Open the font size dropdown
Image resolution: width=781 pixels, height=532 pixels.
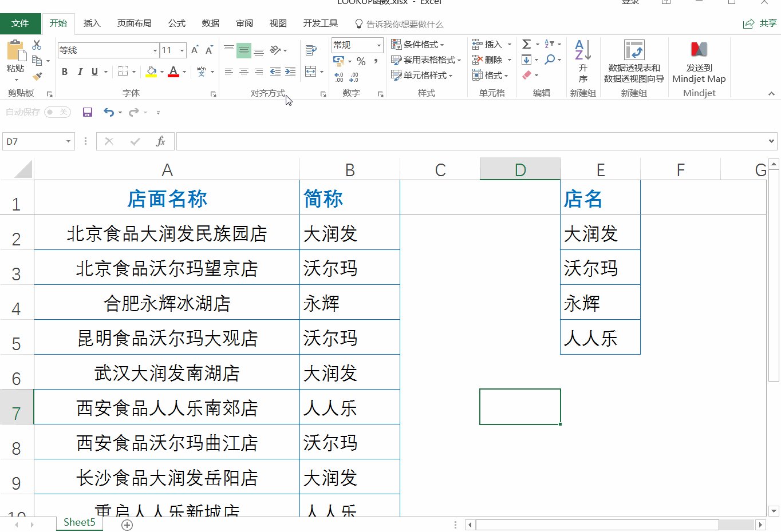coord(183,50)
